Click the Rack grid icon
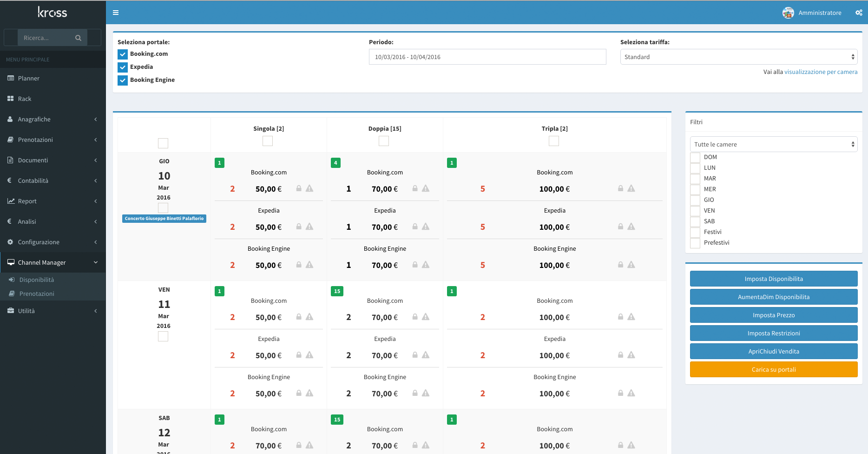Image resolution: width=868 pixels, height=454 pixels. click(11, 99)
